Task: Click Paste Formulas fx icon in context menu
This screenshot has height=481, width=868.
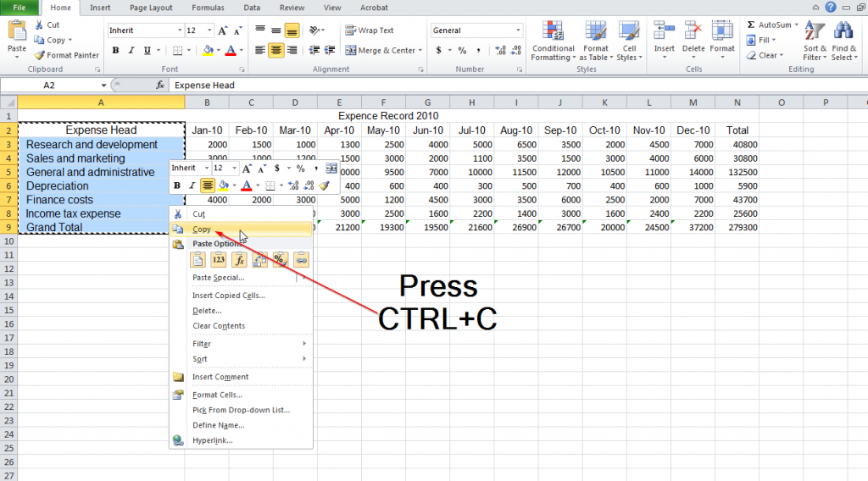Action: 239,259
